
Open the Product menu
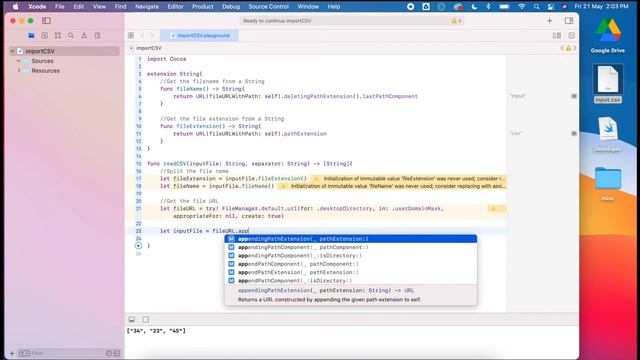pos(202,7)
